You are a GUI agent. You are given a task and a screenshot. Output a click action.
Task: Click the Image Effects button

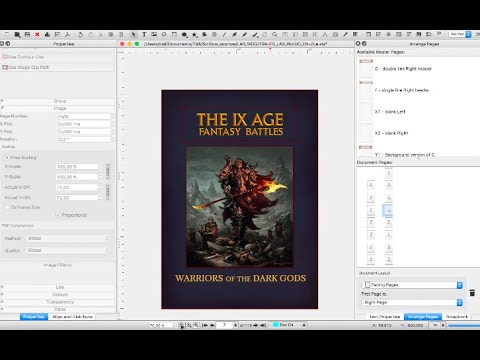[58, 265]
